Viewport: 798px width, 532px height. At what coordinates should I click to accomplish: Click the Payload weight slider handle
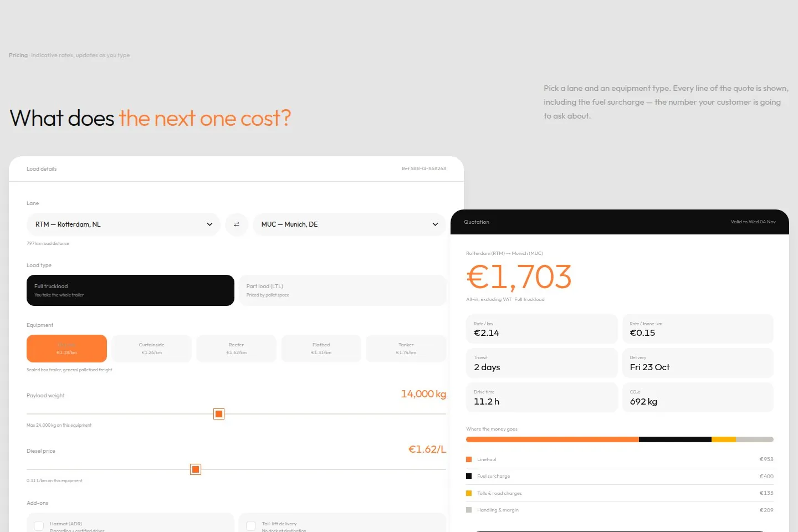point(219,414)
